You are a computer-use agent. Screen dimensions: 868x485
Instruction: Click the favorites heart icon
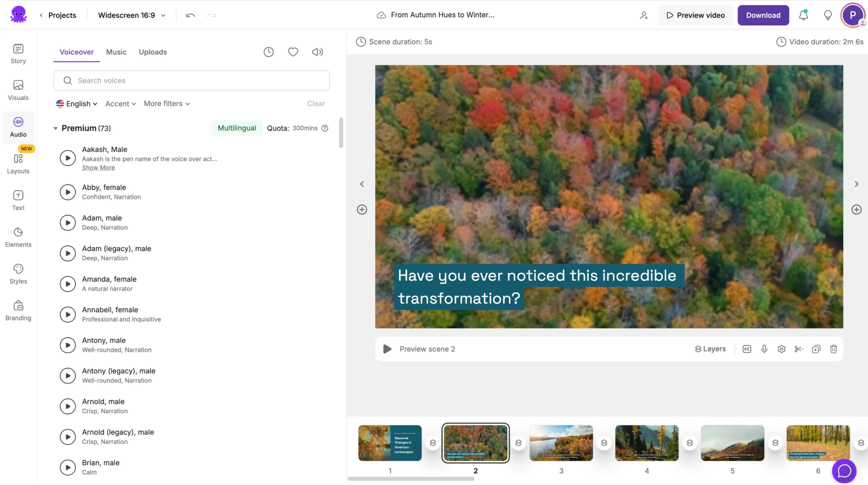click(293, 52)
